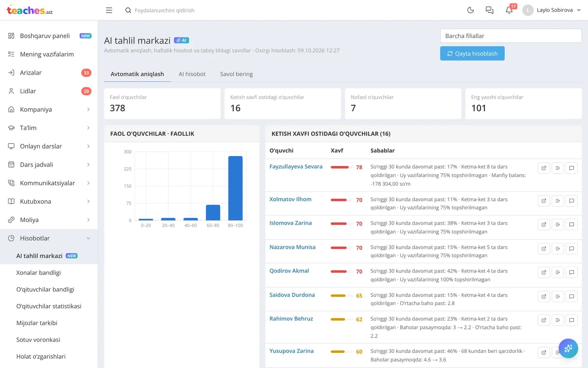Click the 80–100 activity chart bar
This screenshot has width=588, height=368.
click(235, 188)
